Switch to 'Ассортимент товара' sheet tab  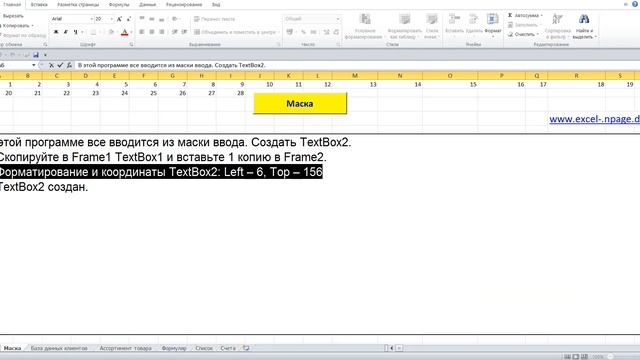[x=125, y=348]
